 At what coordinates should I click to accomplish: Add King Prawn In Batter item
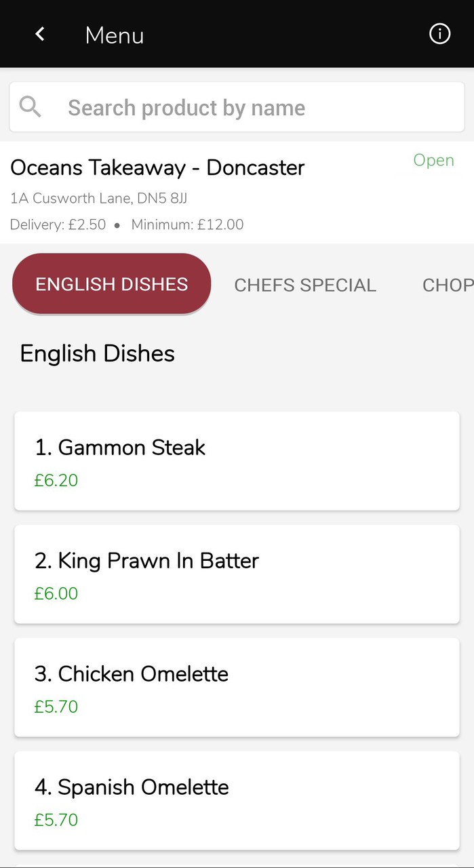click(x=237, y=574)
